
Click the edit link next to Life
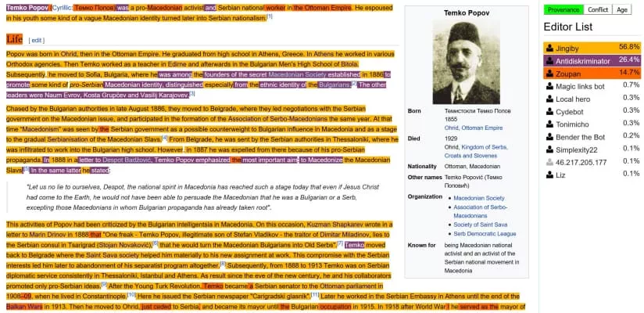pyautogui.click(x=37, y=40)
